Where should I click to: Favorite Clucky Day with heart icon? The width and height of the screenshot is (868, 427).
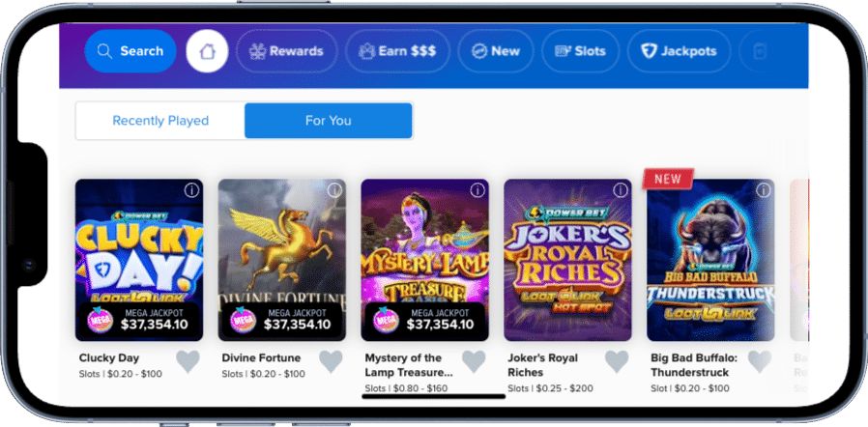tap(188, 362)
